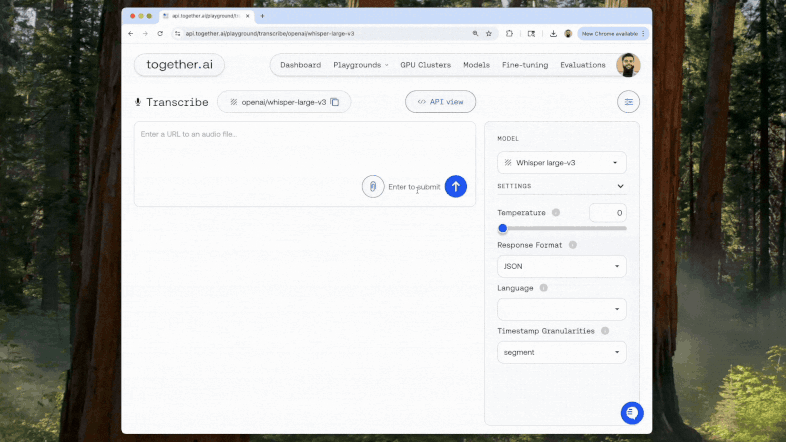This screenshot has height=442, width=786.
Task: Open GPU Clusters page
Action: point(426,65)
